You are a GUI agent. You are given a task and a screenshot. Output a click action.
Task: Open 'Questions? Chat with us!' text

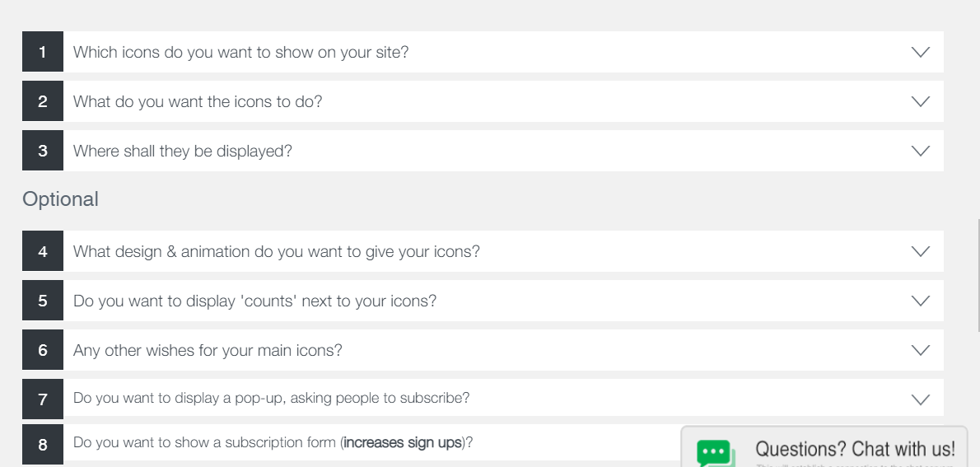pos(855,449)
